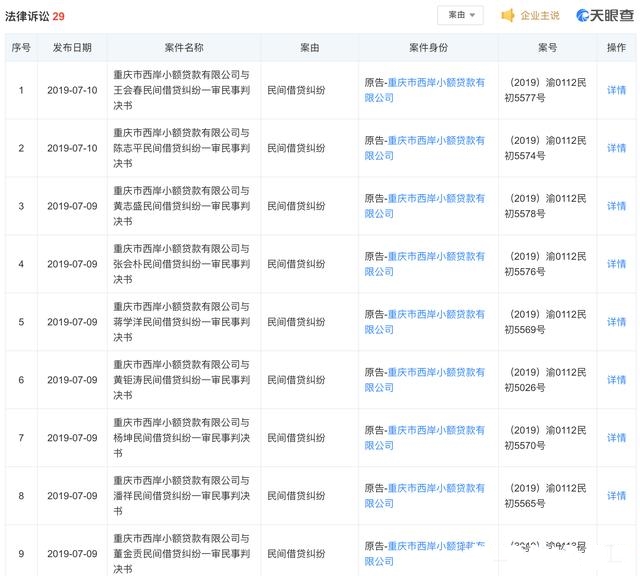Select case name with 张会朴
Screen dimensions: 640x576
182,264
